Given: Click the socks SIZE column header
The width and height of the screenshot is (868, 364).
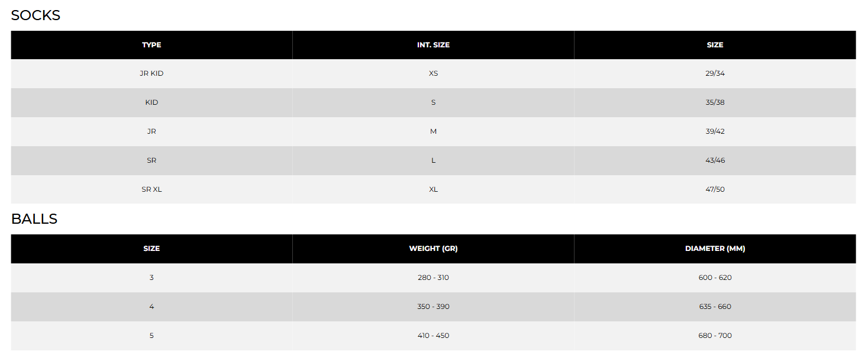Looking at the screenshot, I should [715, 45].
